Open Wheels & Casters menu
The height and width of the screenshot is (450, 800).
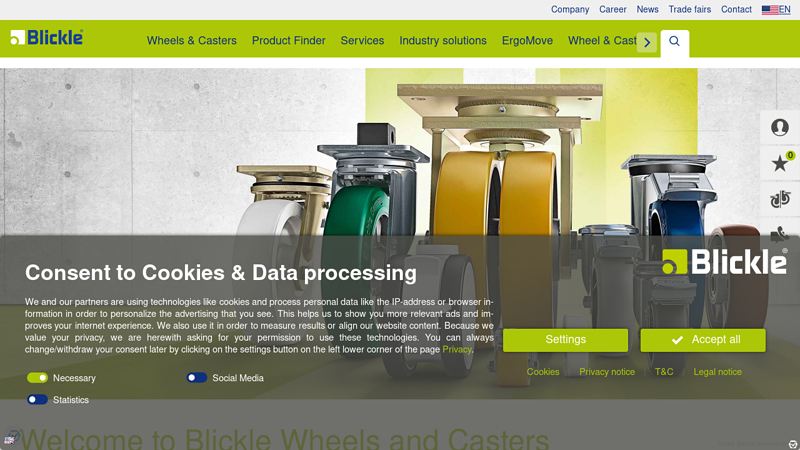pos(192,41)
